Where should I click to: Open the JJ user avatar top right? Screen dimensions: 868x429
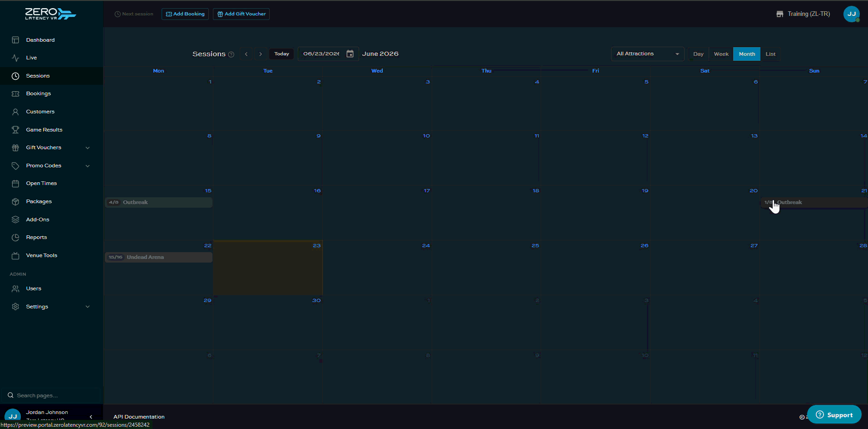(852, 14)
